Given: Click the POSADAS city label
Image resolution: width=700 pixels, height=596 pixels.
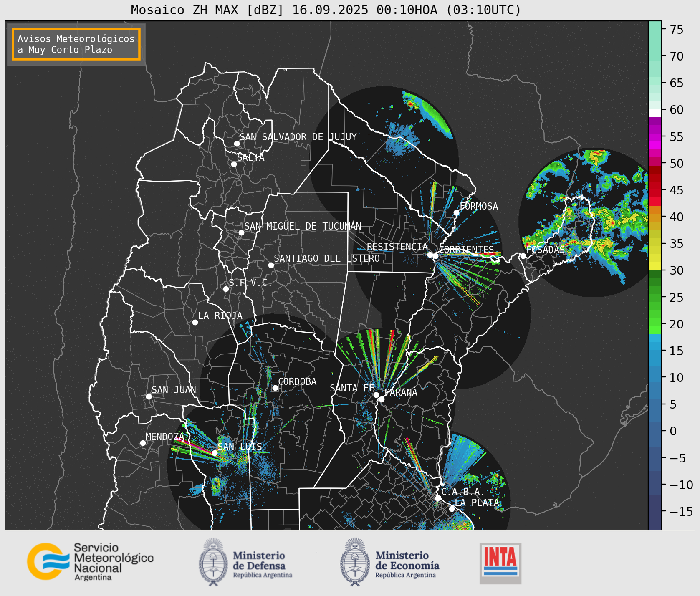Looking at the screenshot, I should 546,250.
